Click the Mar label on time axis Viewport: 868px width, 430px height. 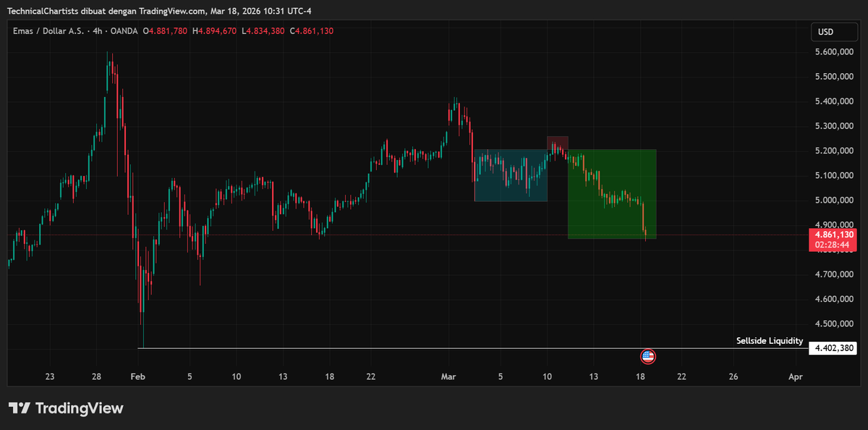(449, 376)
